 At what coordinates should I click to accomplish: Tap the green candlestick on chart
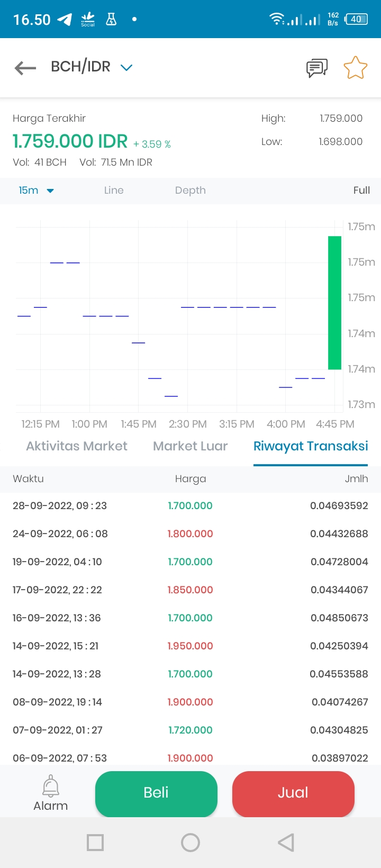click(x=334, y=303)
